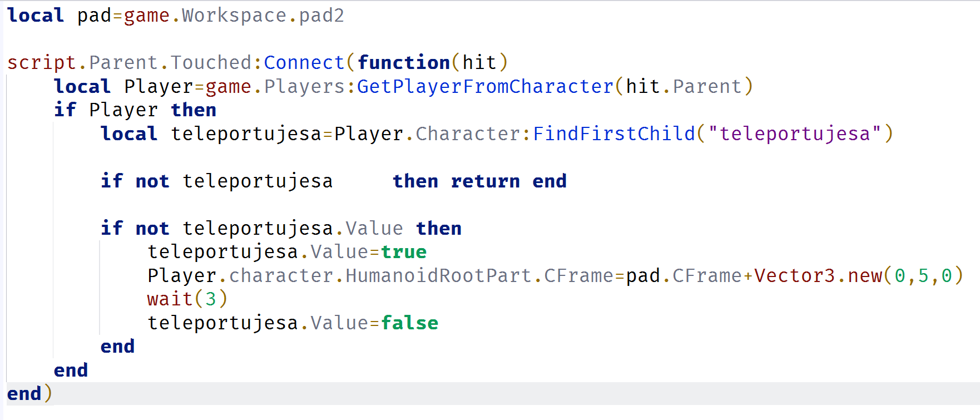Viewport: 980px width, 420px height.
Task: Click the 'function' keyword in Connect call
Action: coord(404,62)
